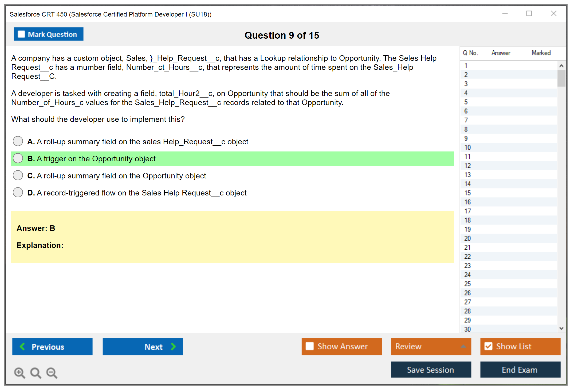
Task: Select question 25 in the list
Action: pyautogui.click(x=467, y=284)
